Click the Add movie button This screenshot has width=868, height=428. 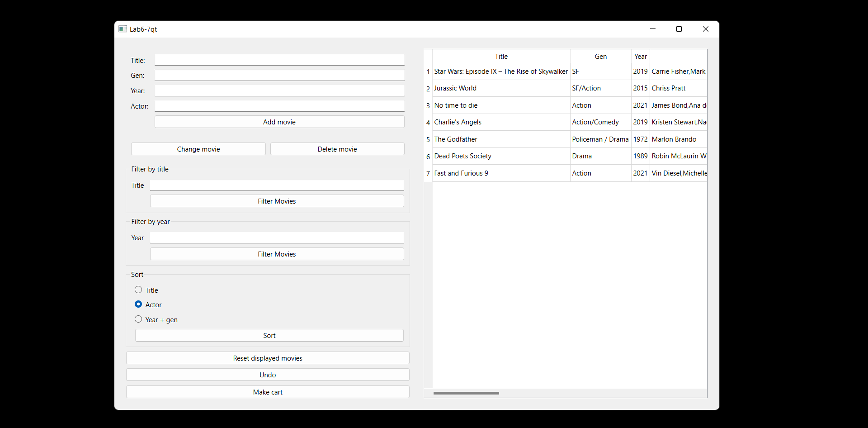click(x=279, y=122)
